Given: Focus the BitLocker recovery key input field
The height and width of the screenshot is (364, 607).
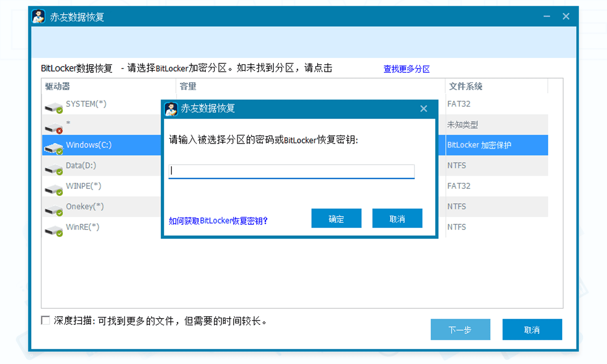Looking at the screenshot, I should [x=291, y=171].
